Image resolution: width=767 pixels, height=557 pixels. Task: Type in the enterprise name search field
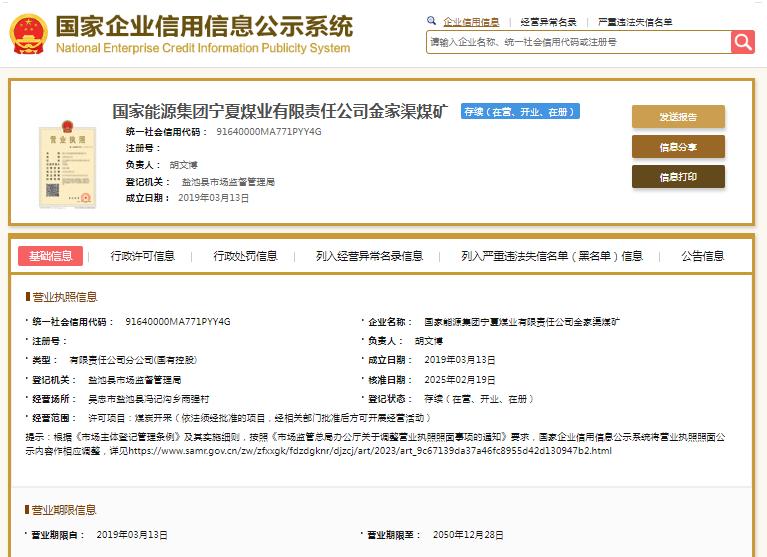click(x=577, y=42)
